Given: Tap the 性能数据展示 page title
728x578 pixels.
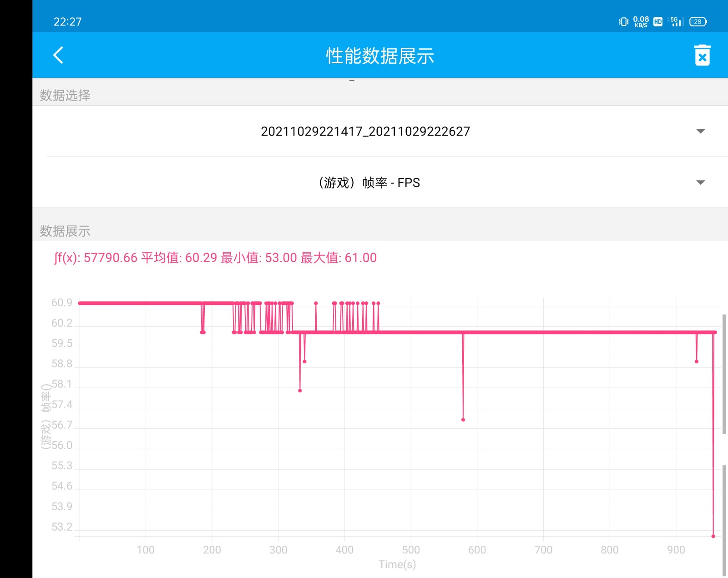Looking at the screenshot, I should pos(380,56).
